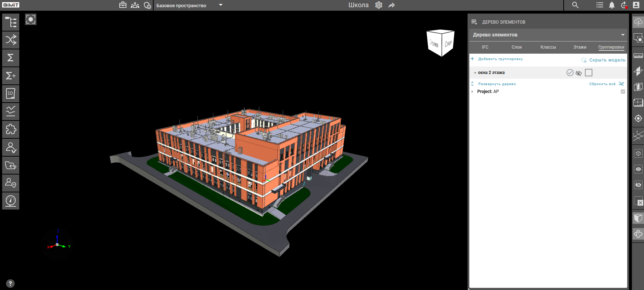Click the color swatch for окна 2 этажа

[589, 73]
